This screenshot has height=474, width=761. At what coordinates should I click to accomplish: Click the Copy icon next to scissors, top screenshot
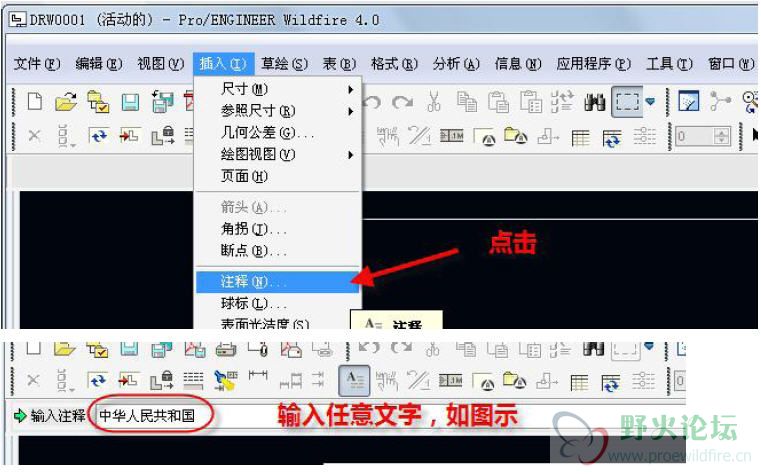coord(467,102)
